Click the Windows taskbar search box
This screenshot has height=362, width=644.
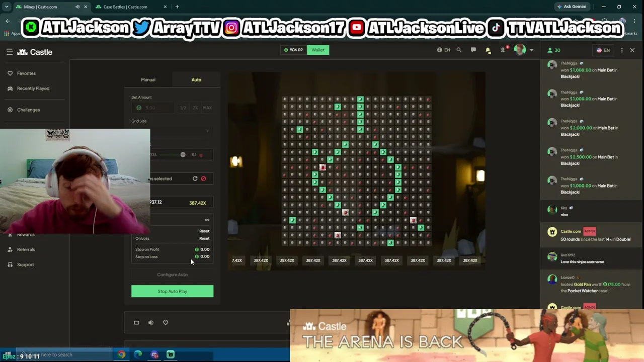(65, 354)
